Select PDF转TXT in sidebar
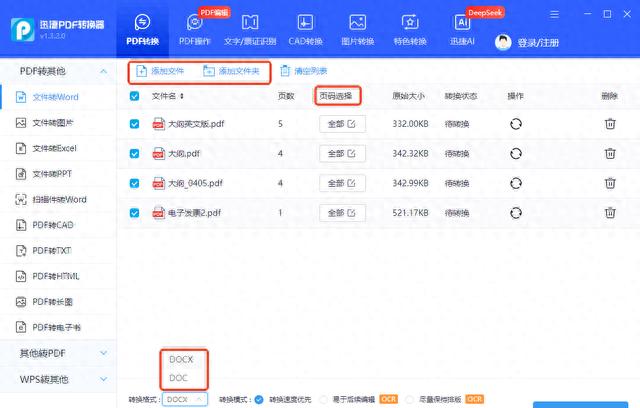This screenshot has width=640, height=408. tap(58, 251)
